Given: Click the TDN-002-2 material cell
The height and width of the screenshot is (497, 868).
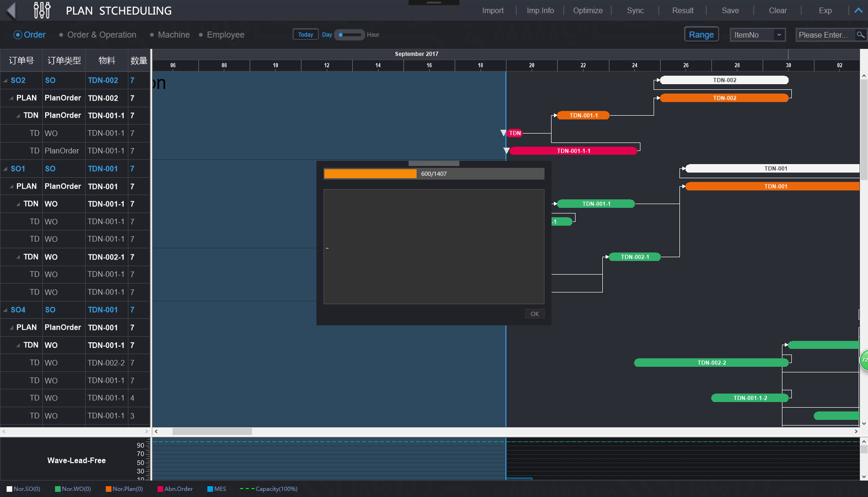Looking at the screenshot, I should click(106, 363).
